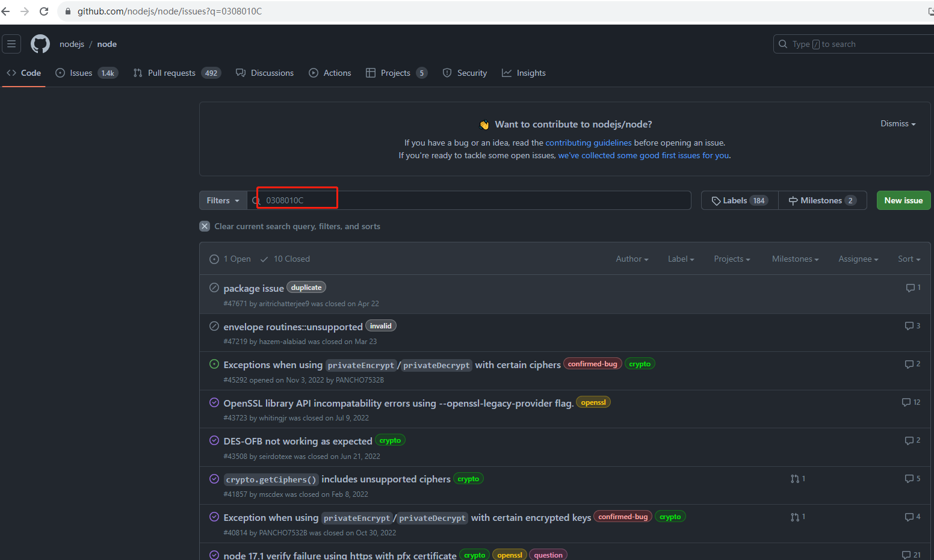Open the Security tab
Screen dimensions: 934x560
(465, 73)
